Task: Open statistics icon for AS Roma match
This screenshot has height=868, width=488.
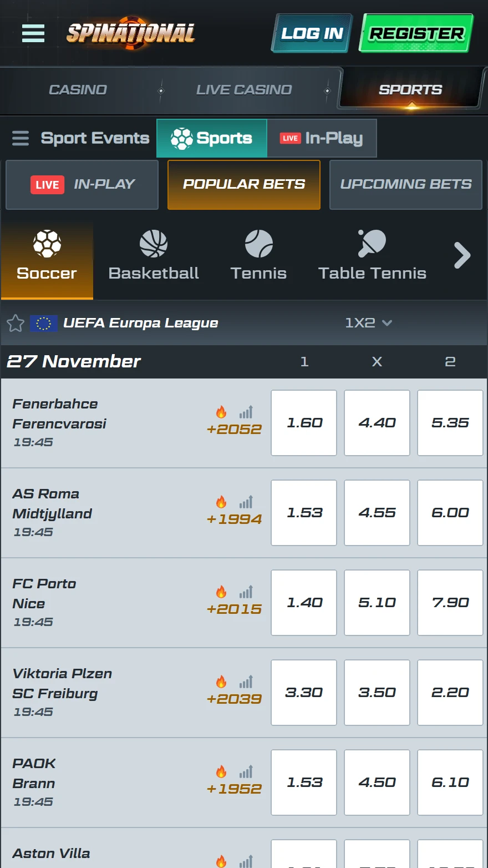Action: pyautogui.click(x=246, y=502)
